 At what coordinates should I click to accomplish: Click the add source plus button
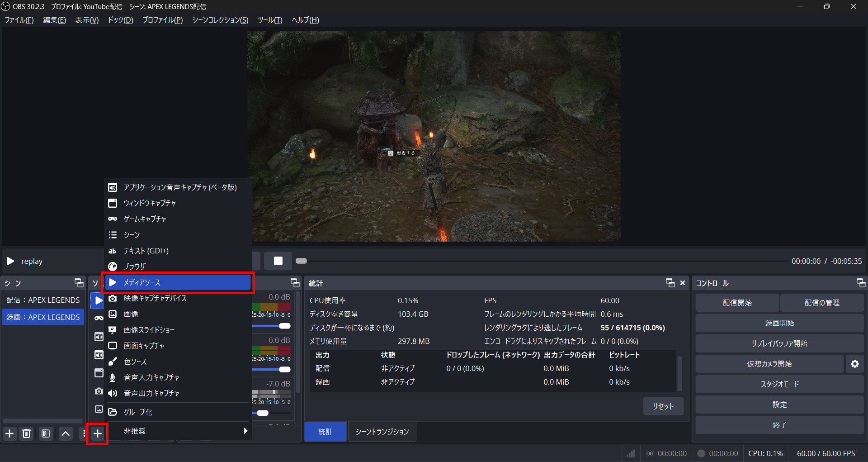pyautogui.click(x=97, y=433)
